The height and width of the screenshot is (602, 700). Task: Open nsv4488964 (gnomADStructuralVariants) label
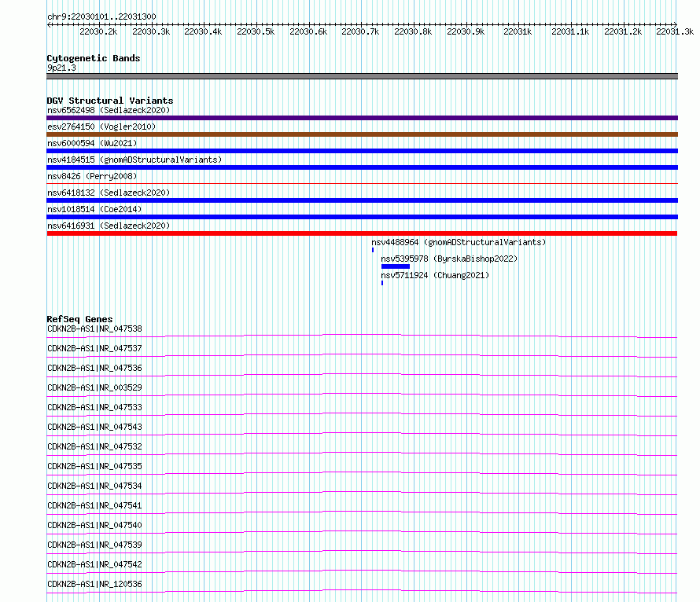pyautogui.click(x=459, y=242)
